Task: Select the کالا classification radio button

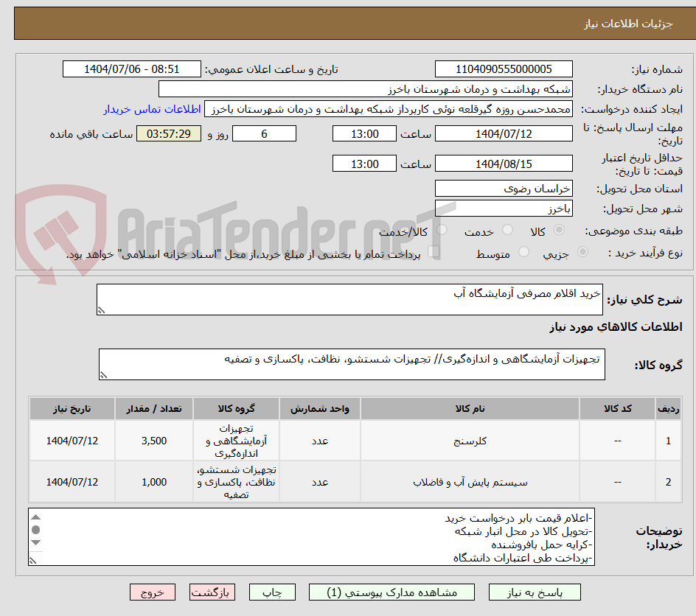Action: (560, 229)
